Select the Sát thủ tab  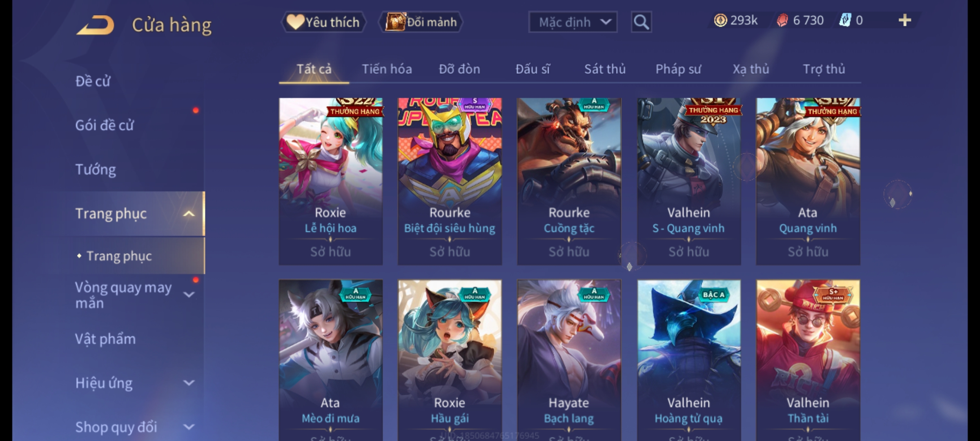605,69
